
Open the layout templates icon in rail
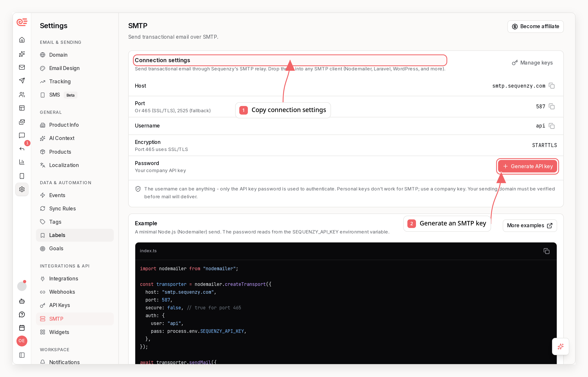tap(22, 108)
